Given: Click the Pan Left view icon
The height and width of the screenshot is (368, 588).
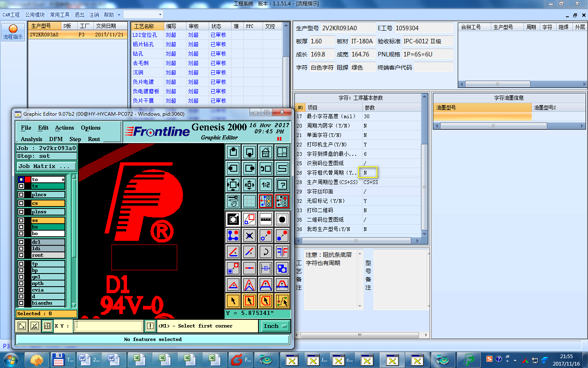Looking at the screenshot, I should pyautogui.click(x=233, y=168).
